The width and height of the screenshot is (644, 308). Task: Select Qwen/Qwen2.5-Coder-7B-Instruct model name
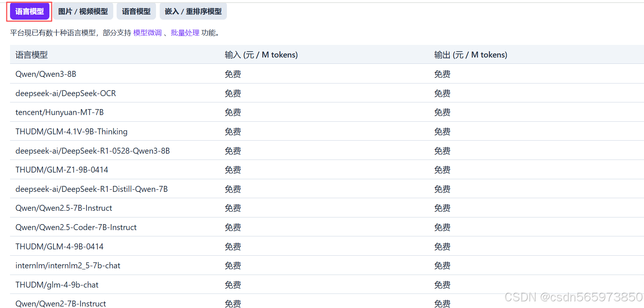pos(76,227)
